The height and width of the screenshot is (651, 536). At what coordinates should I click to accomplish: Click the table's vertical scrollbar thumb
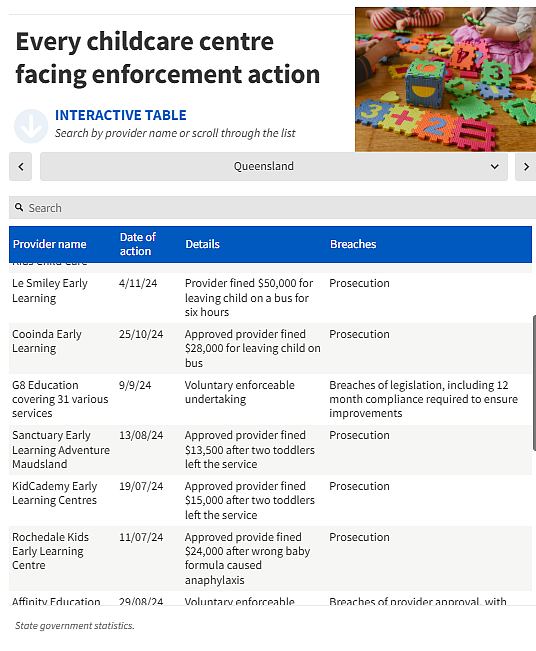point(534,383)
